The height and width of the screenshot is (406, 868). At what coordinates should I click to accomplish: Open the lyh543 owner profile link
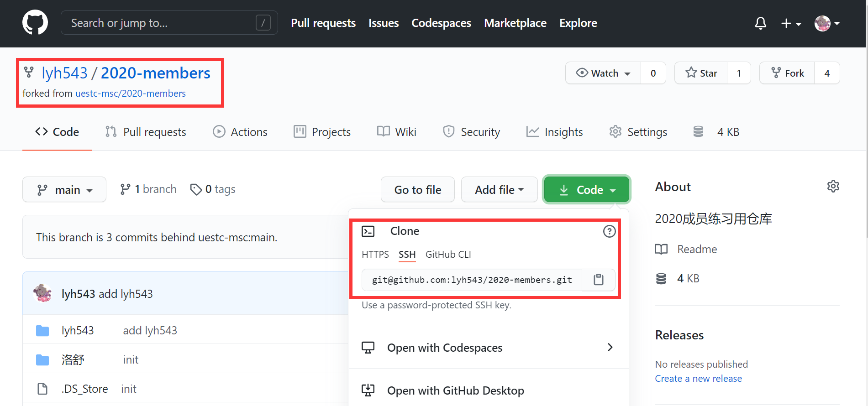click(64, 73)
